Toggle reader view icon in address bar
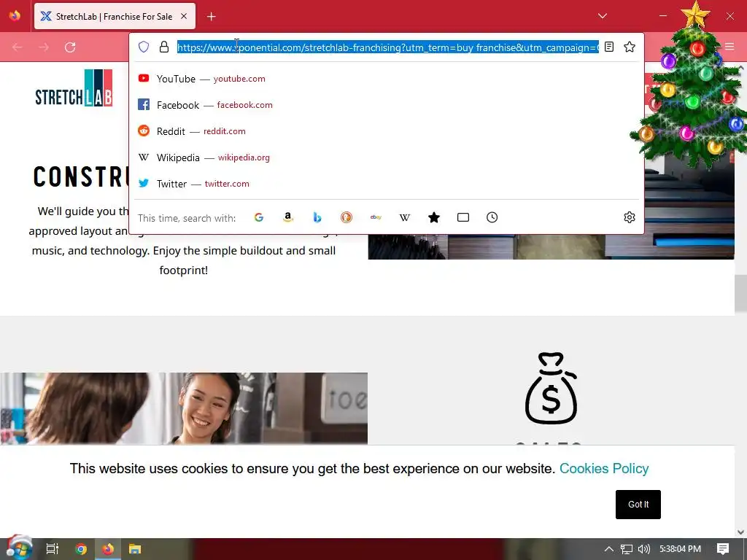This screenshot has height=560, width=747. pos(609,47)
